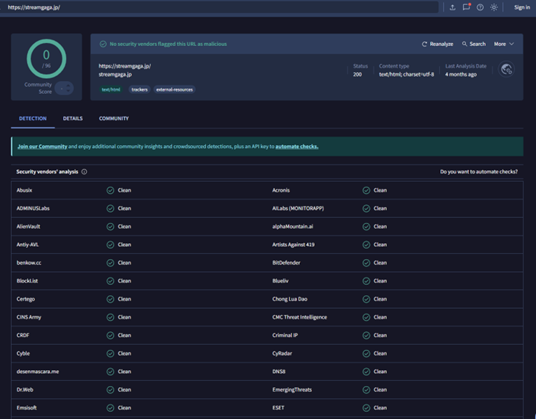Click the Join our Community link
This screenshot has height=419, width=536.
pos(42,146)
